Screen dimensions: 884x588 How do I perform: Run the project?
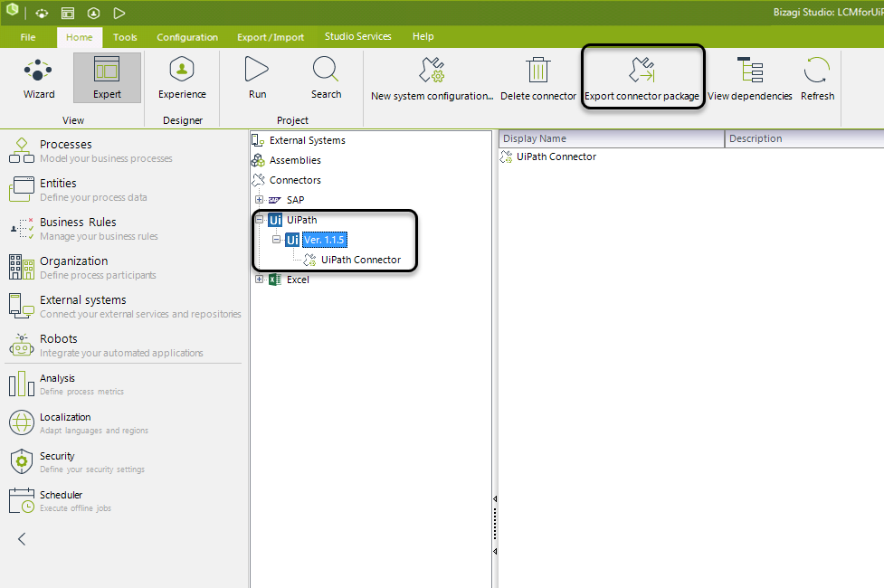[257, 79]
